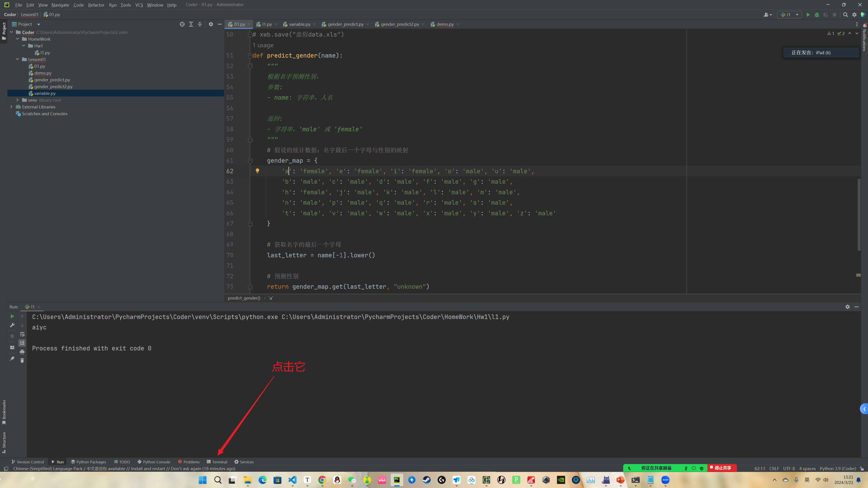Toggle soft-wrap in Run console
Image resolution: width=868 pixels, height=488 pixels.
tap(22, 334)
